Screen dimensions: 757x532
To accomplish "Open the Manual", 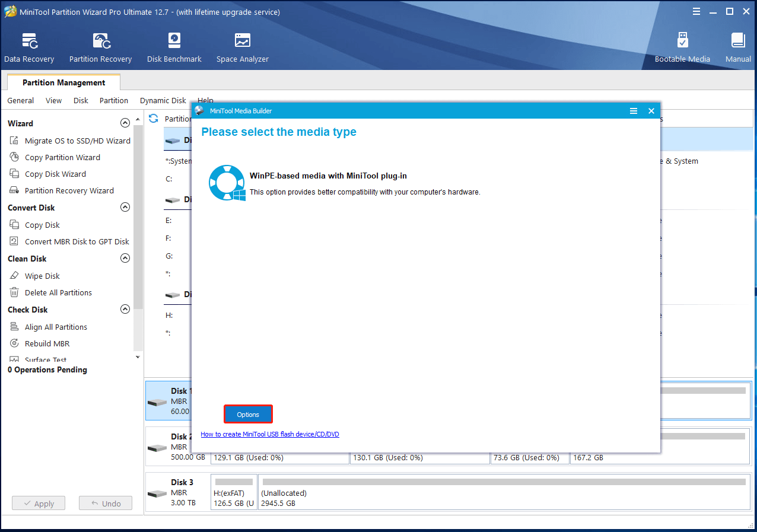I will pos(737,46).
